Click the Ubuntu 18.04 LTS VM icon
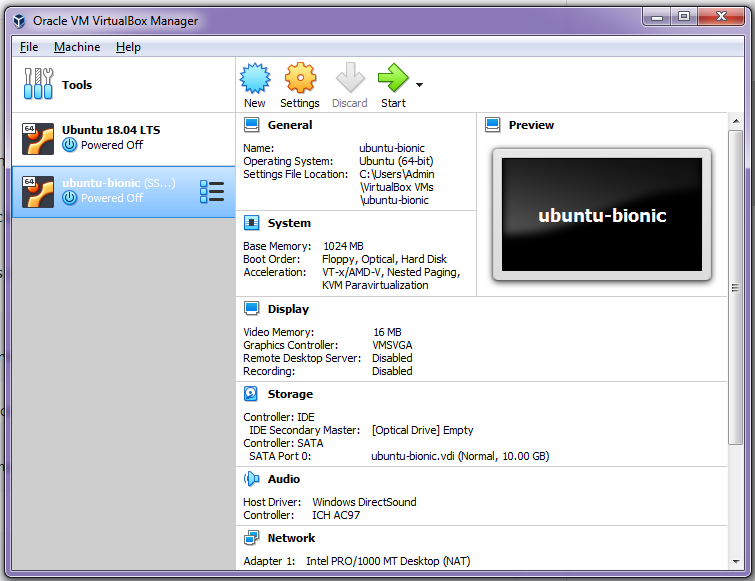The image size is (755, 581). coord(38,138)
